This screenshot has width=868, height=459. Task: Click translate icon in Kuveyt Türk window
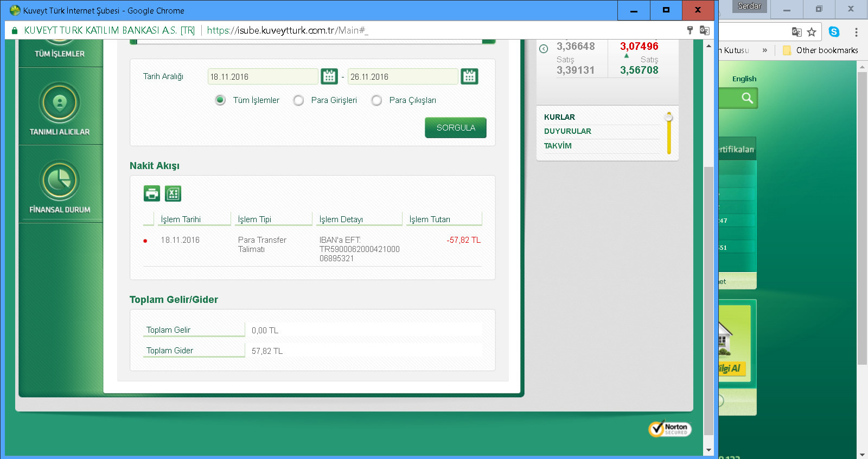pyautogui.click(x=705, y=30)
